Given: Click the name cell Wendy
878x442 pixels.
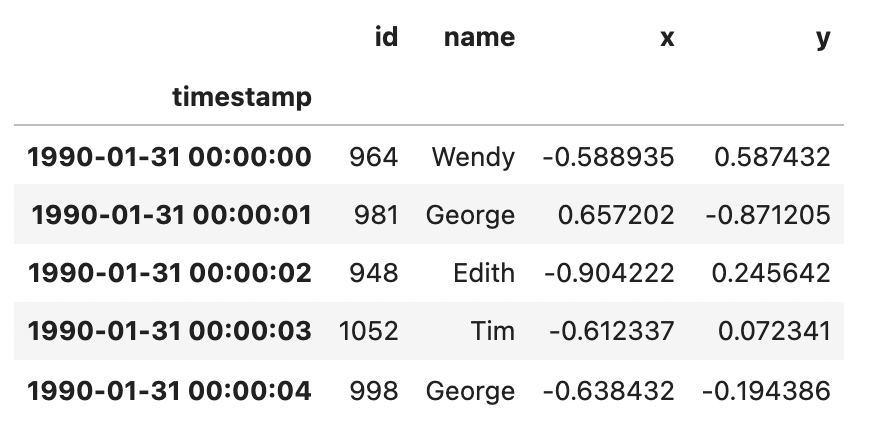Looking at the screenshot, I should pos(473,157).
